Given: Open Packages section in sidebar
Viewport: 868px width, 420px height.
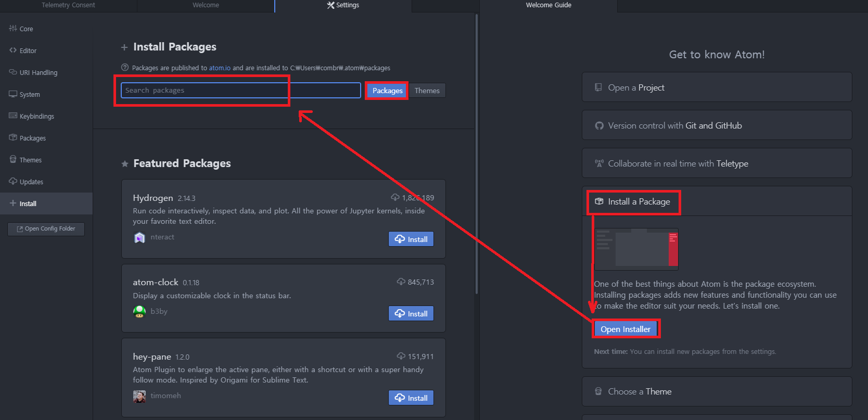Looking at the screenshot, I should point(46,138).
